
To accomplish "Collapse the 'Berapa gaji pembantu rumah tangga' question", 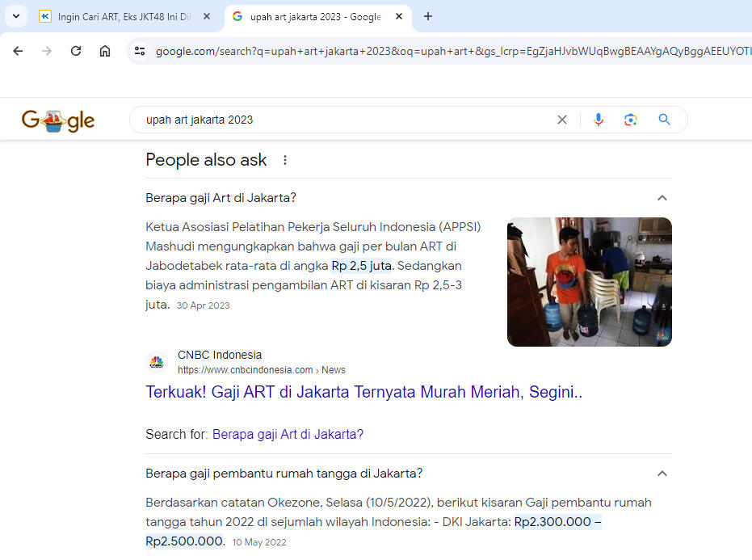I will [x=662, y=474].
